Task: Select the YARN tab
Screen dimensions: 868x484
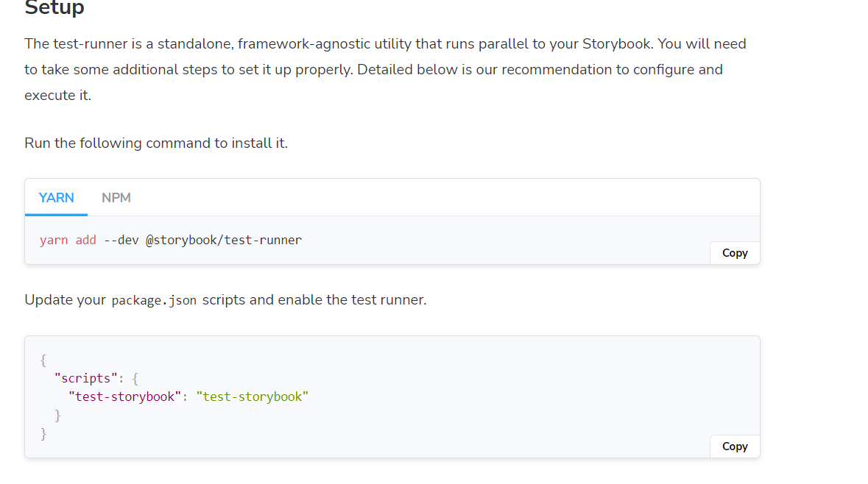Action: 56,198
